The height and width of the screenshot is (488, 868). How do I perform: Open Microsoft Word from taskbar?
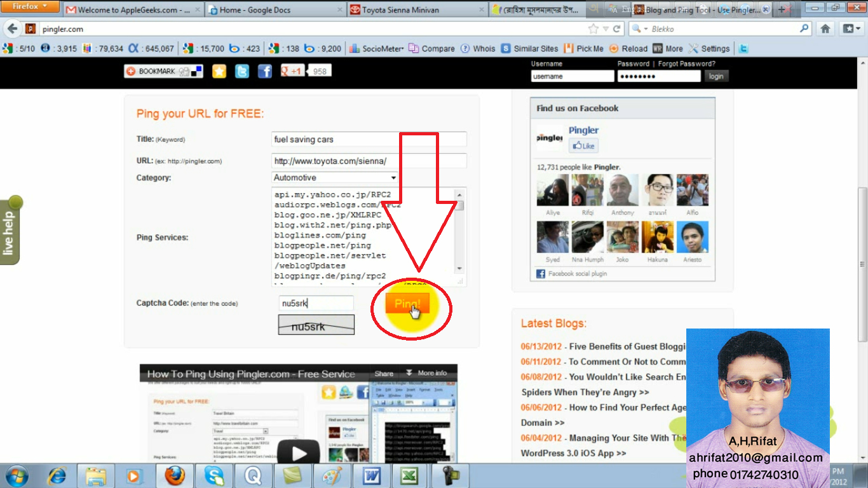(372, 476)
